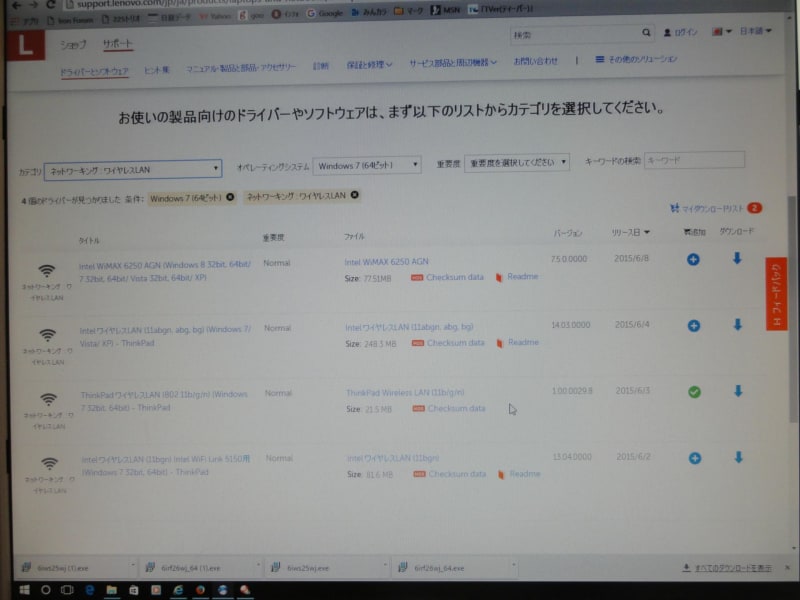Toggle green checkmark for ThinkPad Wireless LAN
Screen dimensions: 800x600
[694, 392]
